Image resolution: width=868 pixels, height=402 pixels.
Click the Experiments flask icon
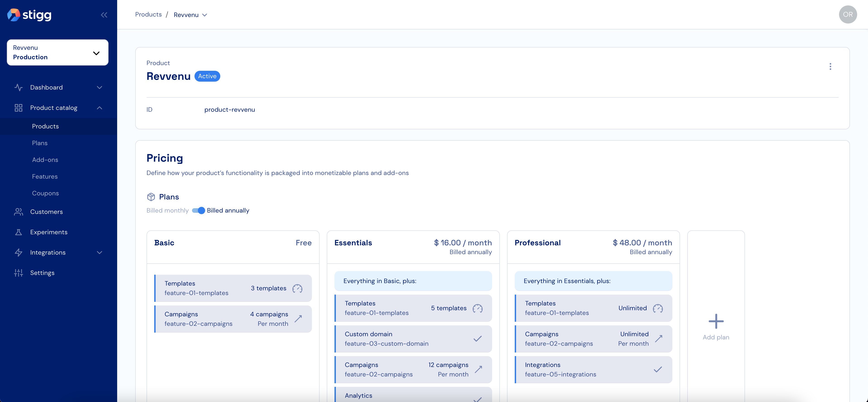point(19,232)
